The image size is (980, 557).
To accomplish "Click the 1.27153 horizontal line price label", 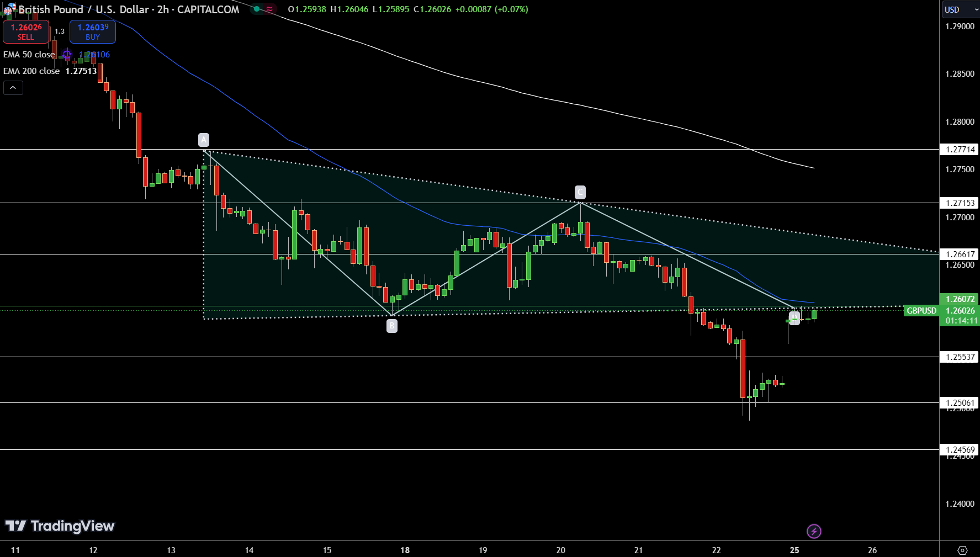I will (x=960, y=203).
